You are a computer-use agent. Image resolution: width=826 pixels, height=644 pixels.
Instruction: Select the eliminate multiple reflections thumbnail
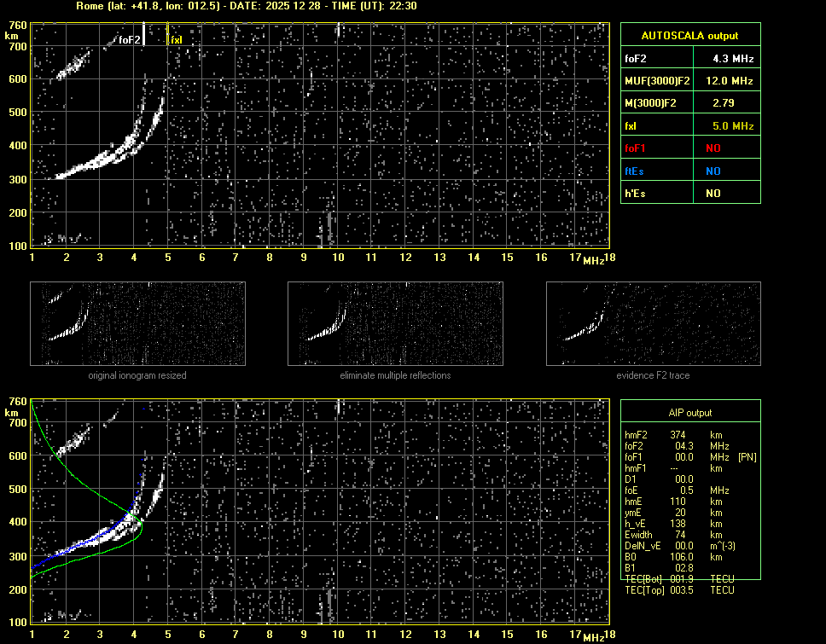tap(395, 324)
